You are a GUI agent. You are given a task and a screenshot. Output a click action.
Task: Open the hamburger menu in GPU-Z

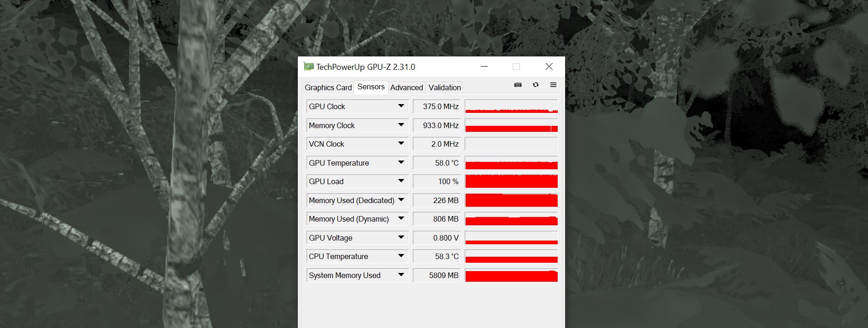click(553, 85)
